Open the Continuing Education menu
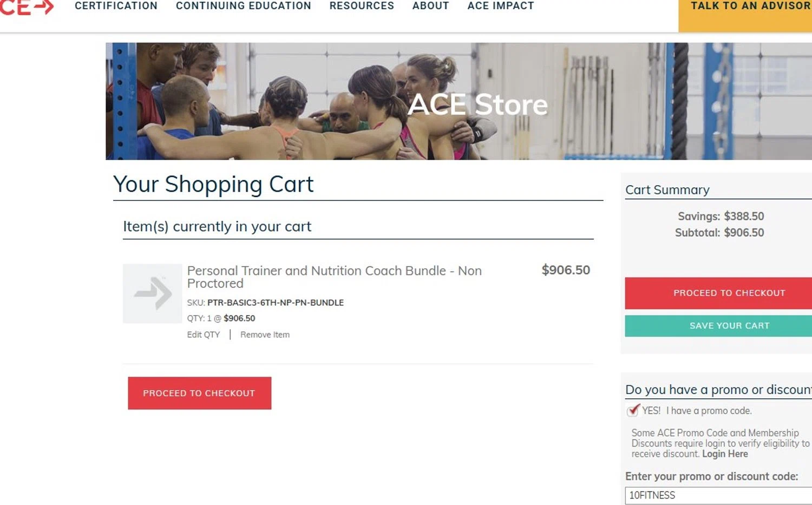Screen dimensions: 812x505 [x=243, y=6]
